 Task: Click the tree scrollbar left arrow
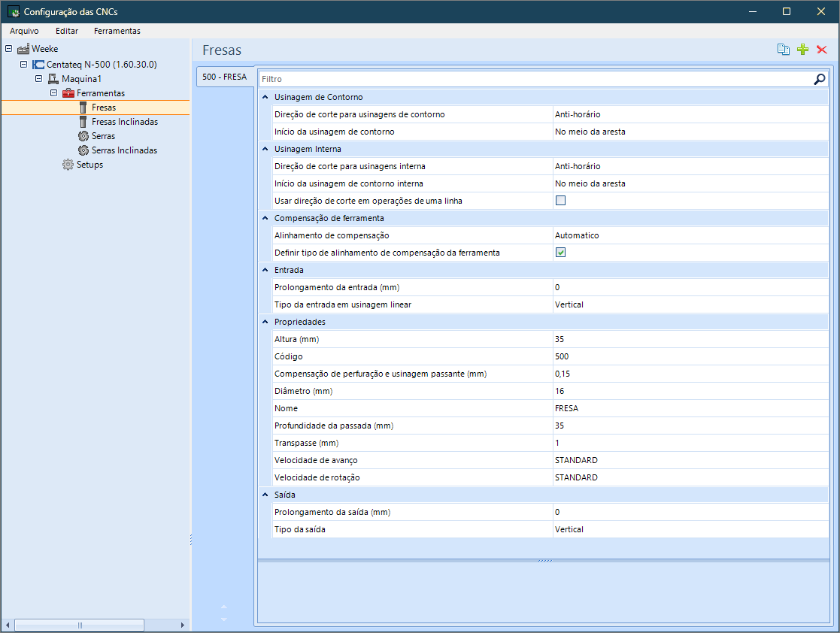(x=8, y=625)
